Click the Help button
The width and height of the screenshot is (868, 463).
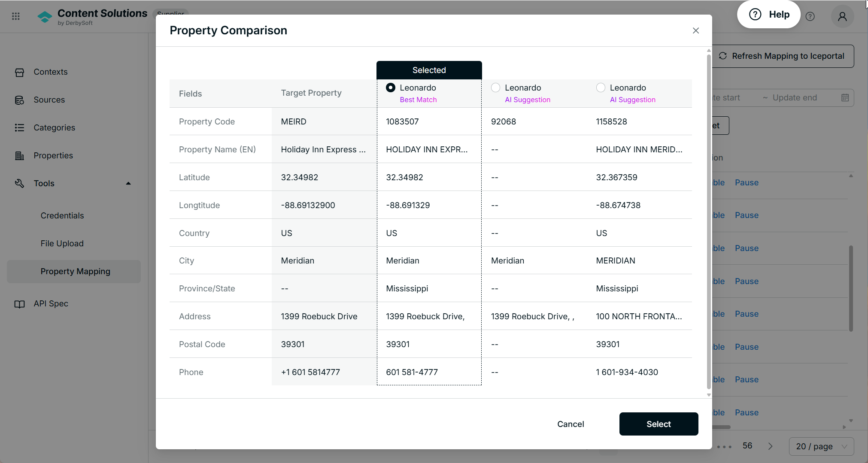click(x=768, y=15)
